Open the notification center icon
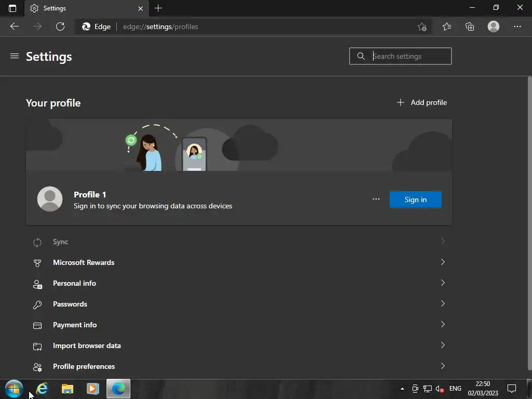532x399 pixels. pos(511,389)
